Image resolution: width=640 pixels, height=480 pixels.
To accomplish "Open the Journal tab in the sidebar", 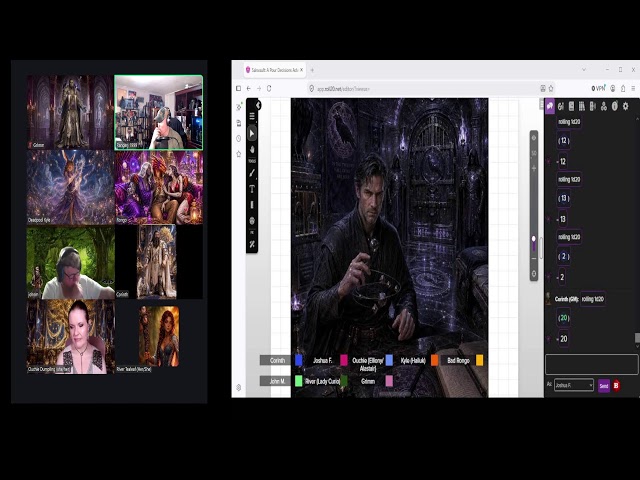I will tap(571, 106).
